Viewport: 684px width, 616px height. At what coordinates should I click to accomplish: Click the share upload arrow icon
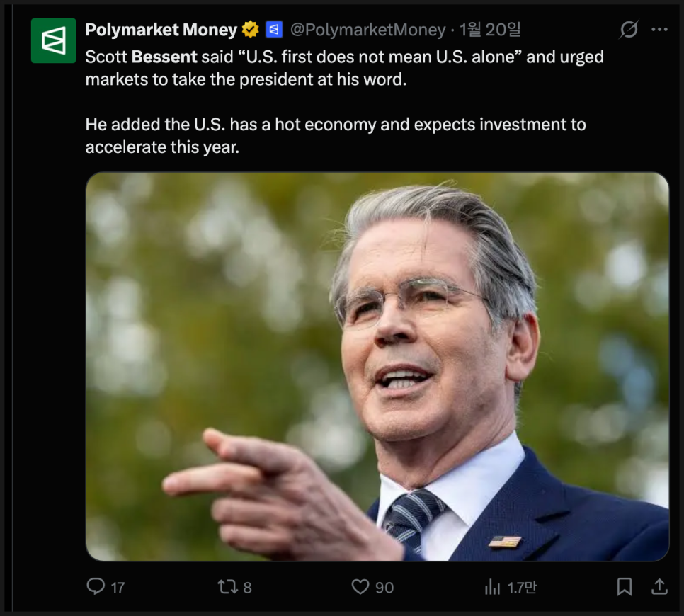click(x=659, y=586)
